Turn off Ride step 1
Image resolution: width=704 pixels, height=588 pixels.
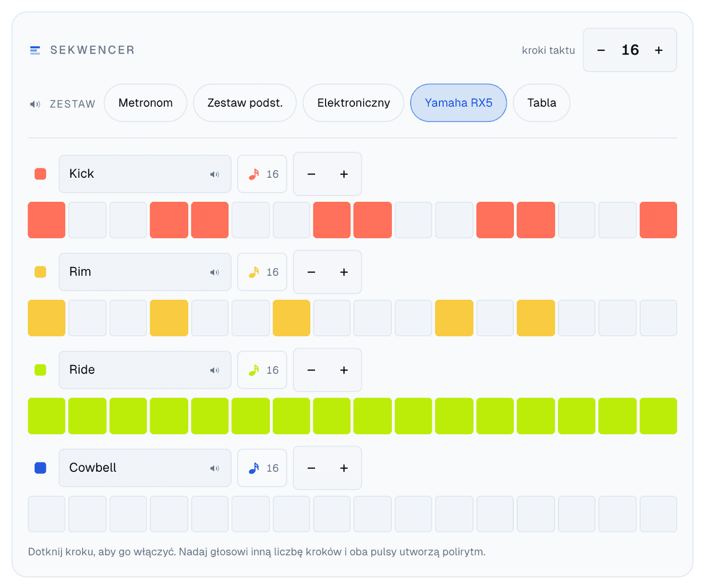tap(47, 416)
